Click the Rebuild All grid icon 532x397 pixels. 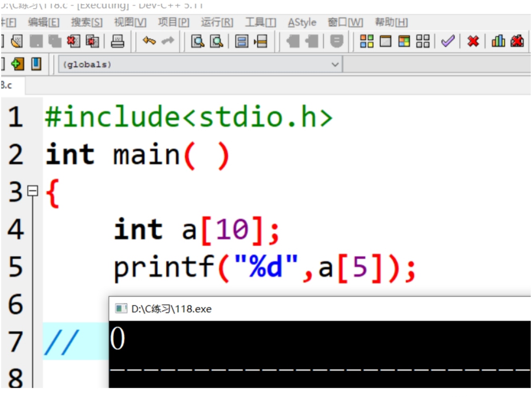(x=423, y=41)
